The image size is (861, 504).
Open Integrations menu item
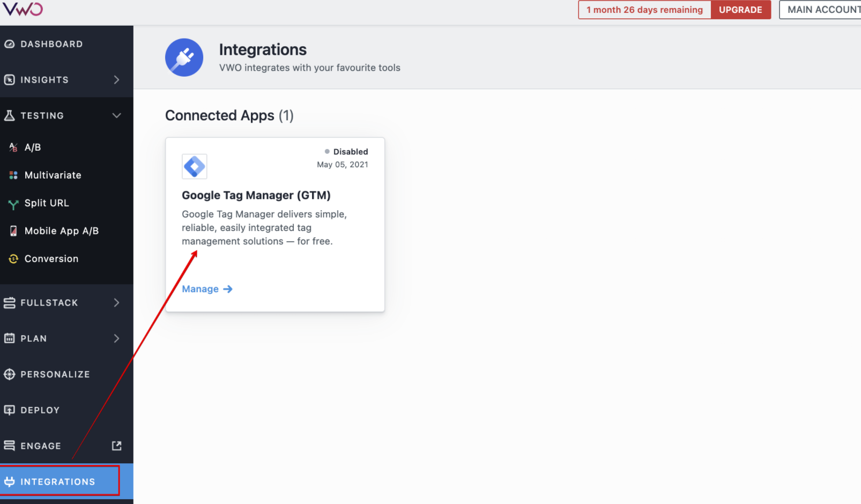pyautogui.click(x=66, y=481)
